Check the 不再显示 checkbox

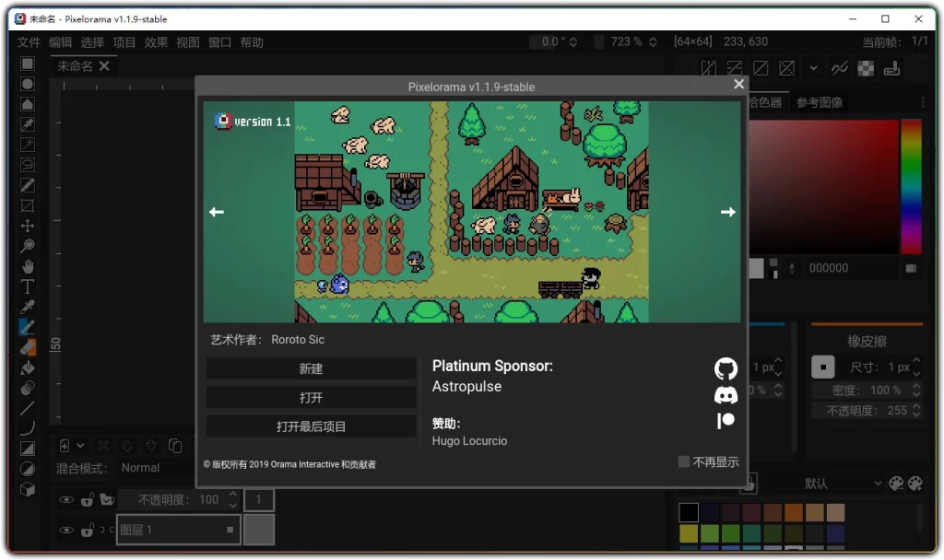[x=683, y=461]
